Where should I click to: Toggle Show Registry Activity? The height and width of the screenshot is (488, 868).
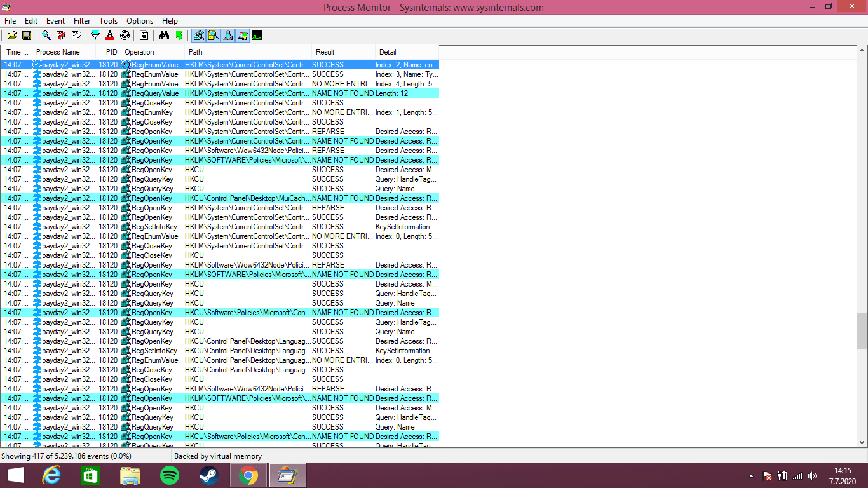click(199, 36)
